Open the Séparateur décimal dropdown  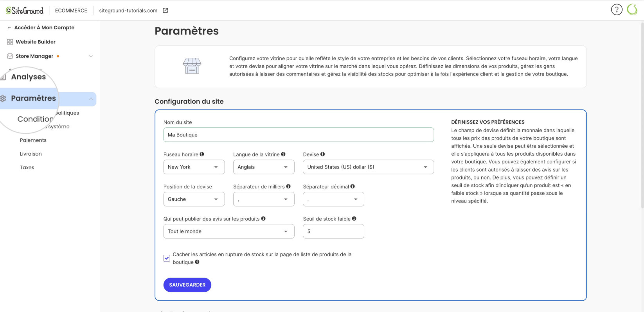333,199
